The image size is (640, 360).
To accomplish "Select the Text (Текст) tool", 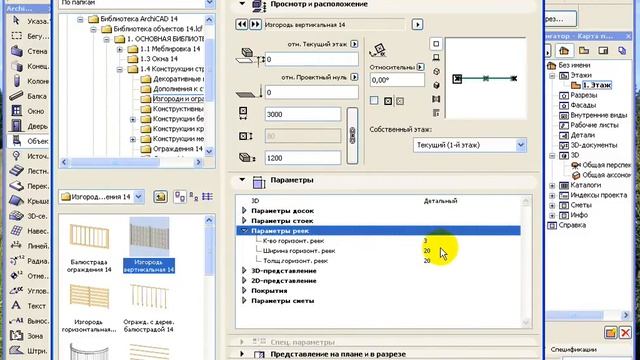I will click(29, 306).
